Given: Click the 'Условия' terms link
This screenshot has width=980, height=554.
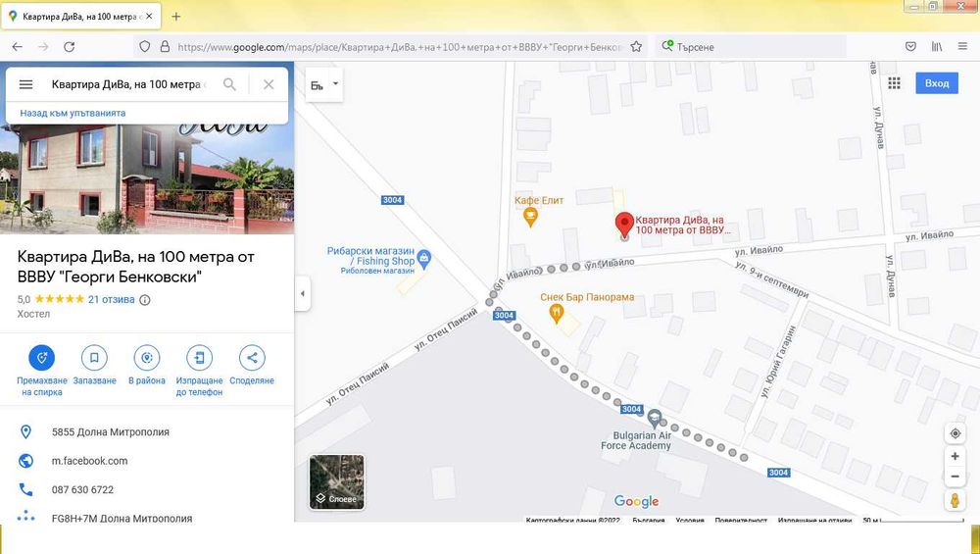Looking at the screenshot, I should (690, 521).
